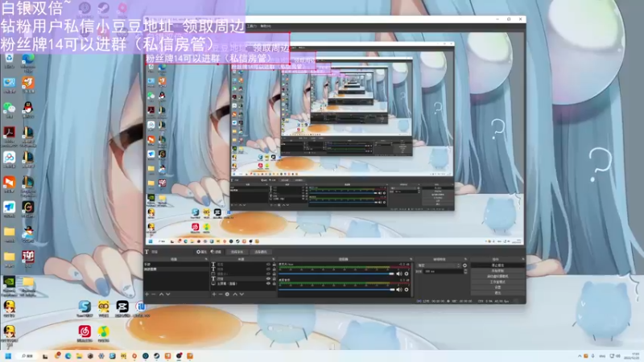Click 退出 in OBS Controls
The height and width of the screenshot is (362, 644).
[x=497, y=293]
